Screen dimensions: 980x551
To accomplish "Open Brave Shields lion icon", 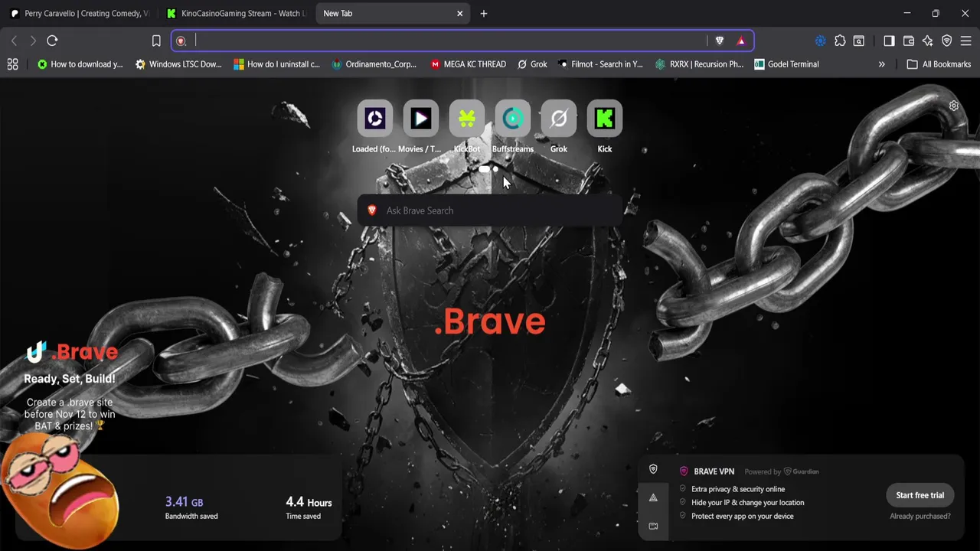I will pos(719,41).
